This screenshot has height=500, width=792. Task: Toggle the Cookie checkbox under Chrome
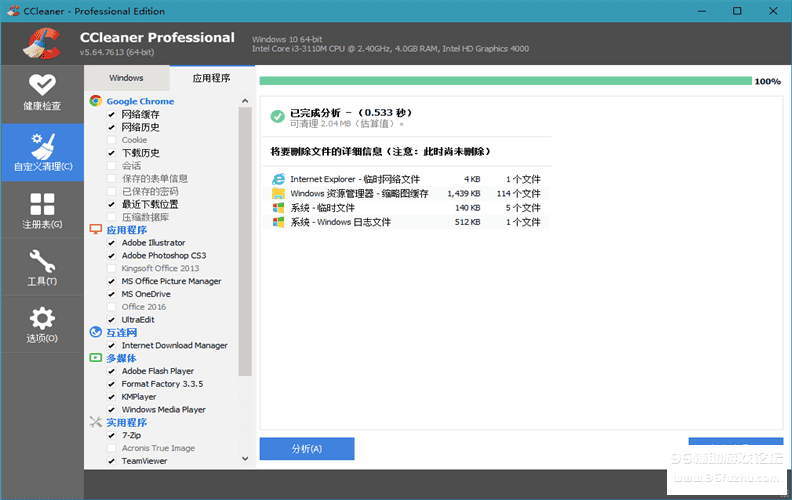(112, 140)
